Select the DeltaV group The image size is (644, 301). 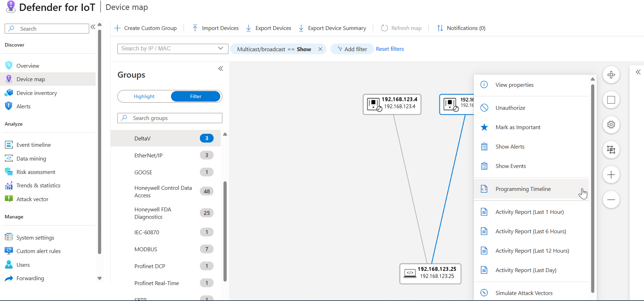tap(166, 138)
